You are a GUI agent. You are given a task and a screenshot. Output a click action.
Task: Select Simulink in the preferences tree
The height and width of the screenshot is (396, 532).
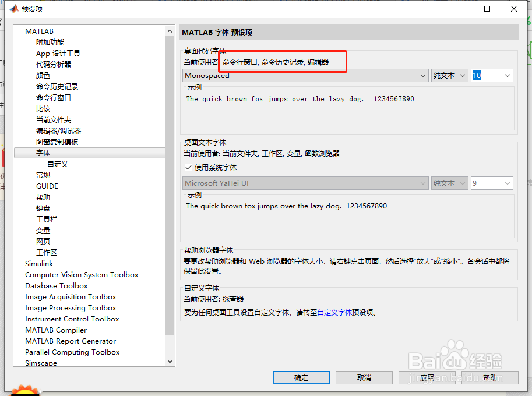[39, 263]
